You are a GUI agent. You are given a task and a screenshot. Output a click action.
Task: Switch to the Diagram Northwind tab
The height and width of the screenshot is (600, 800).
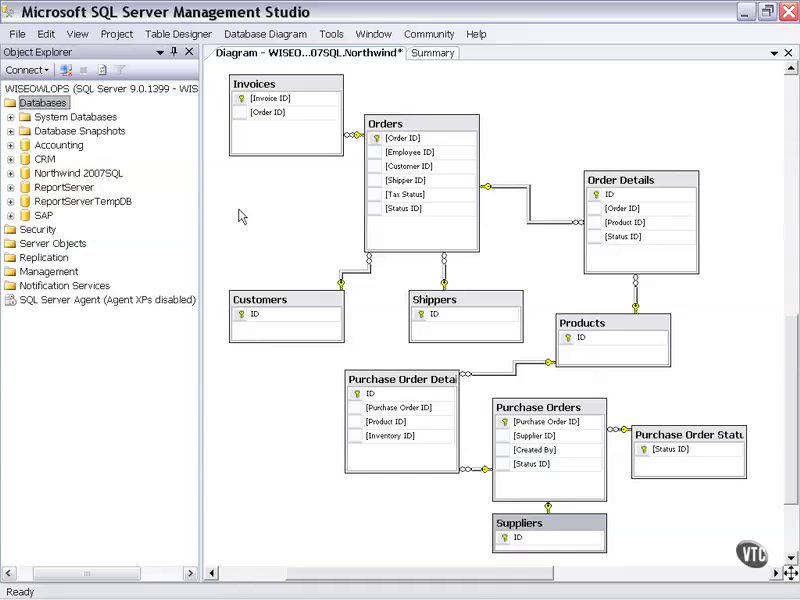[308, 53]
